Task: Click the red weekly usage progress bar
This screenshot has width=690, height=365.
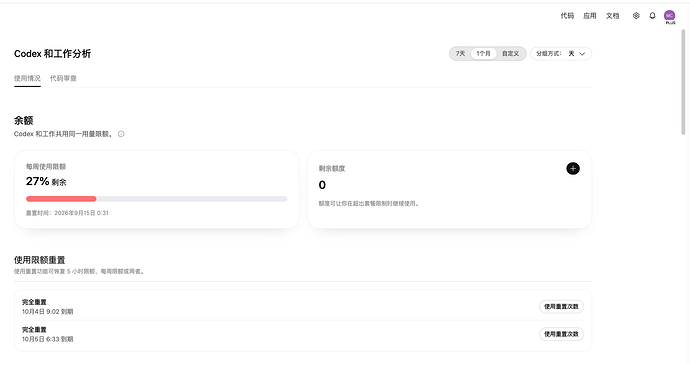Action: pos(61,199)
